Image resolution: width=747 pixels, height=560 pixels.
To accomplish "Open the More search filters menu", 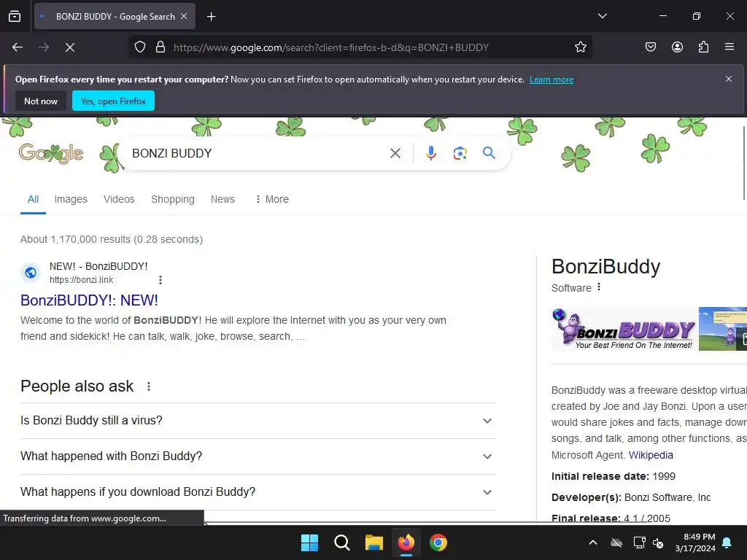I will pos(272,199).
